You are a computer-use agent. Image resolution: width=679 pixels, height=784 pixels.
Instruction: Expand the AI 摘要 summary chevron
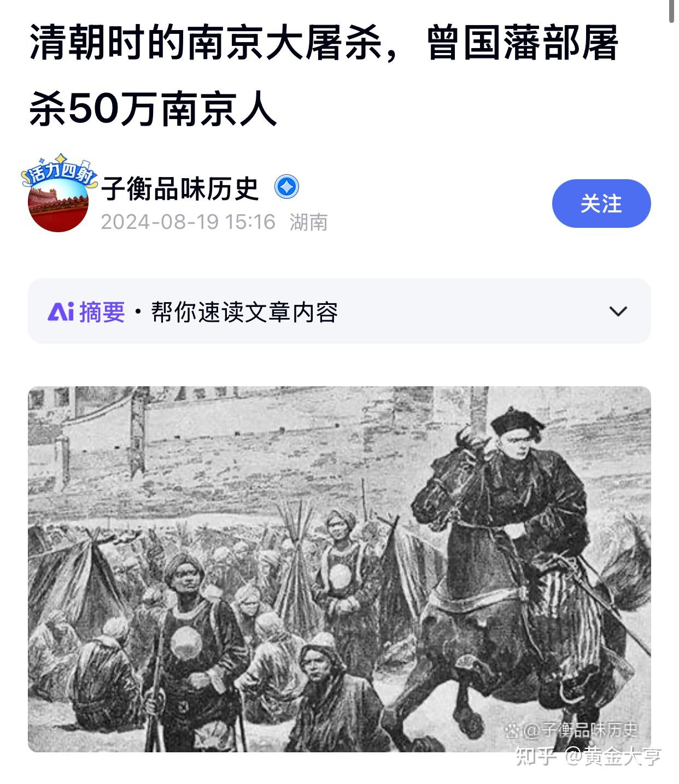pos(618,311)
